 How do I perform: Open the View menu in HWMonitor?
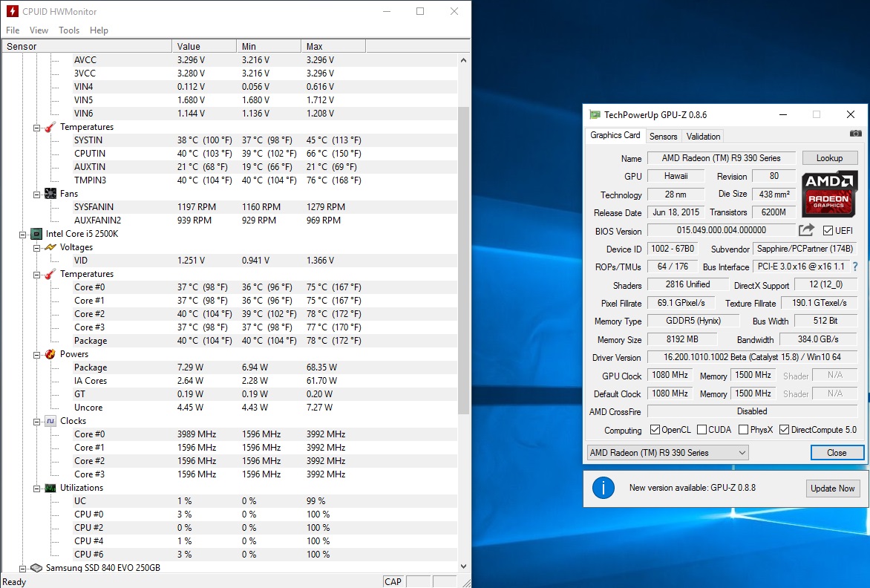[39, 30]
